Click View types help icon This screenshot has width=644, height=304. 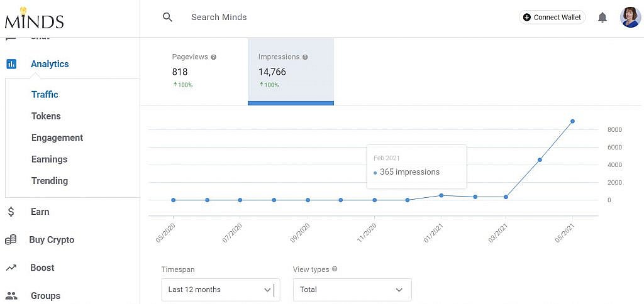335,269
